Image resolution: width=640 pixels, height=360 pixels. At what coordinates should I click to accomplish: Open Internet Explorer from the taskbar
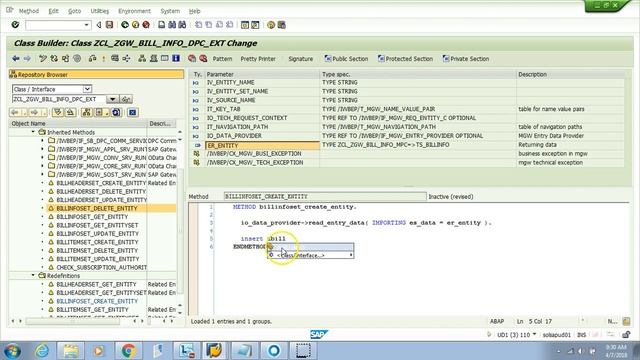42,351
